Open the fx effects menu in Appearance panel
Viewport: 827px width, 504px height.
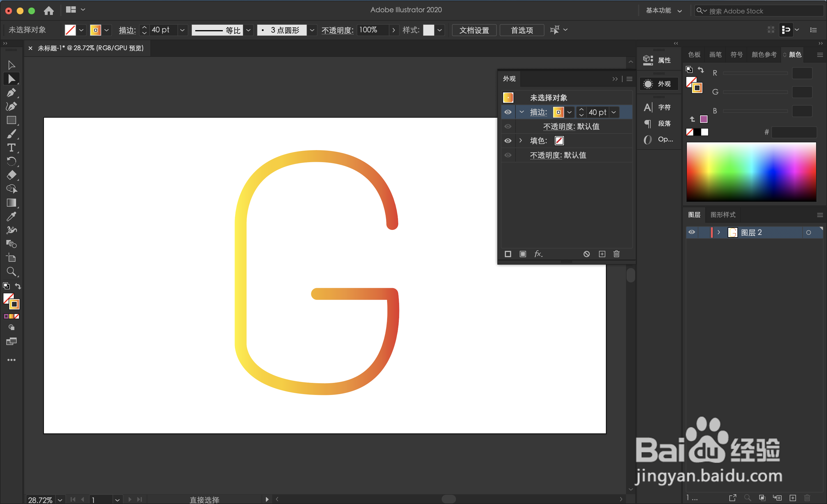[x=538, y=254]
